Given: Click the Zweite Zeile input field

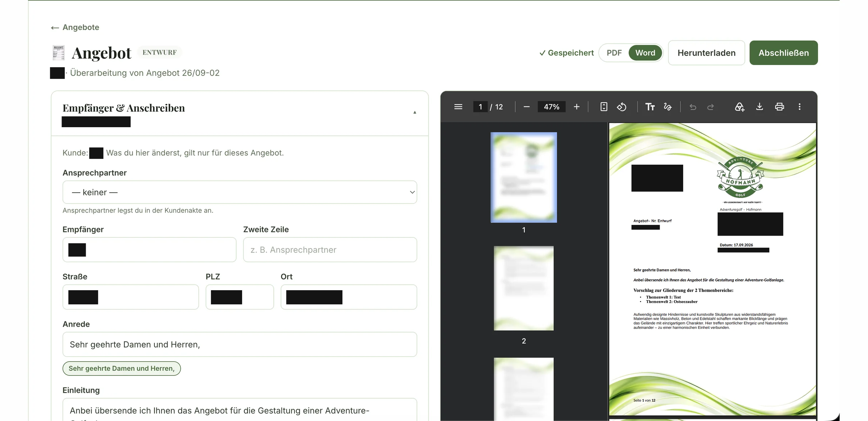Looking at the screenshot, I should (330, 250).
